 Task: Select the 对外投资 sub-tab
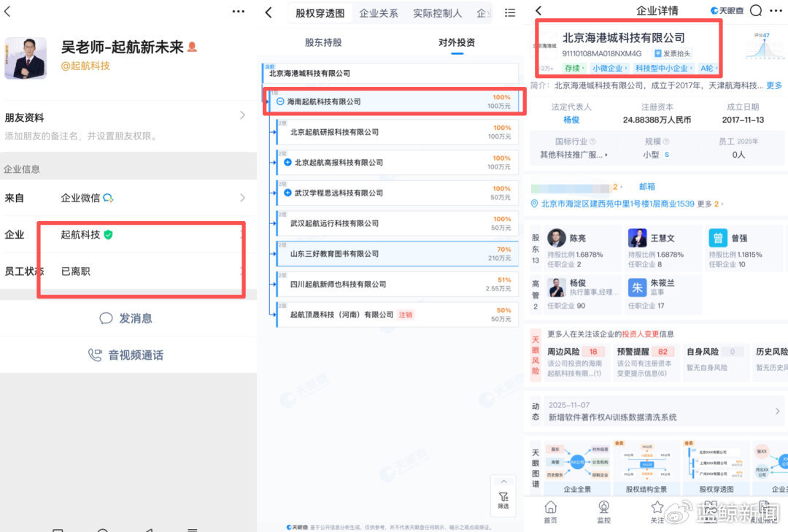(x=456, y=43)
